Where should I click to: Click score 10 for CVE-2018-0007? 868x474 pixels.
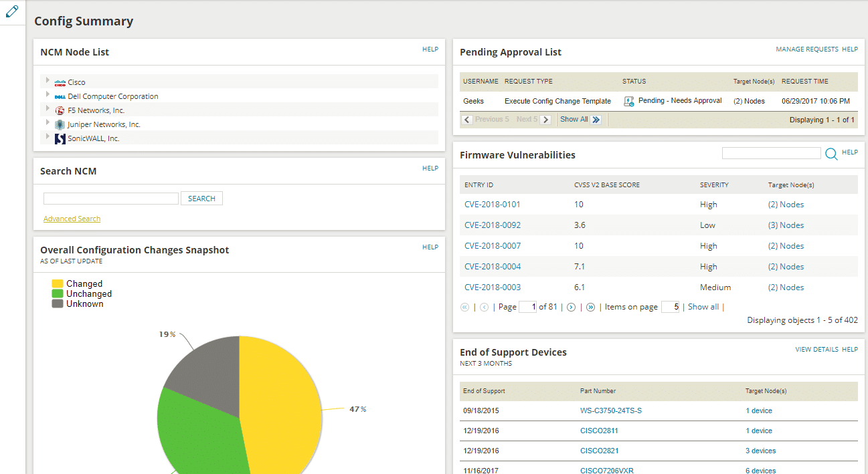579,246
